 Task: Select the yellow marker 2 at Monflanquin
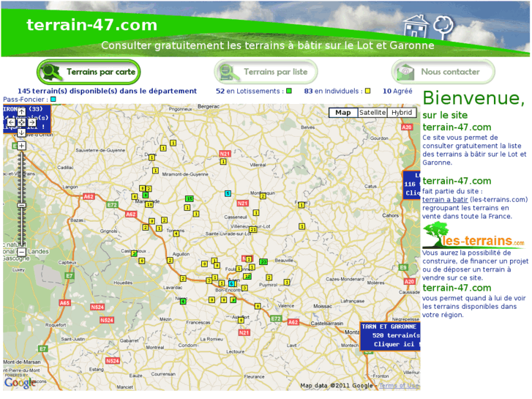pos(263,196)
